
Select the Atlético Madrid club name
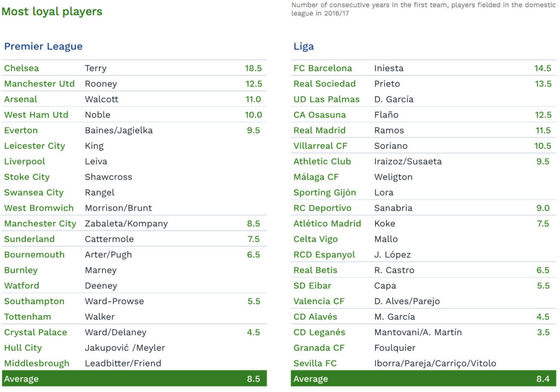(x=327, y=224)
